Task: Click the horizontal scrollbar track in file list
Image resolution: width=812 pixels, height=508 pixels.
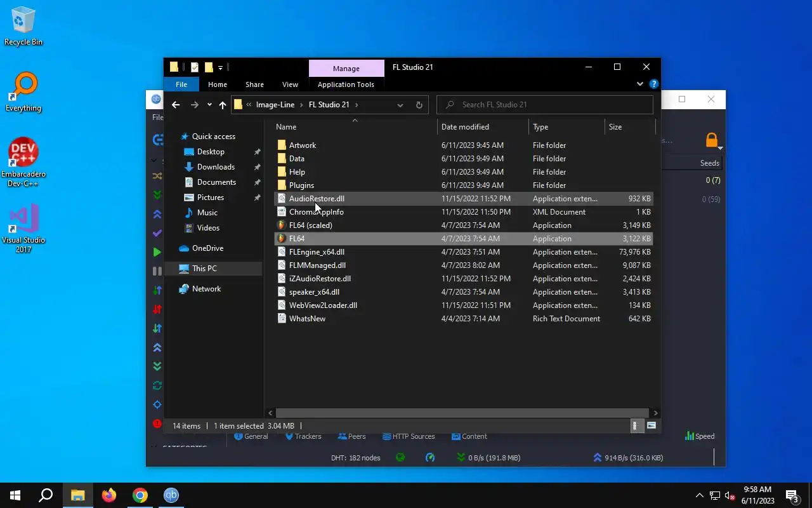Action: click(462, 413)
